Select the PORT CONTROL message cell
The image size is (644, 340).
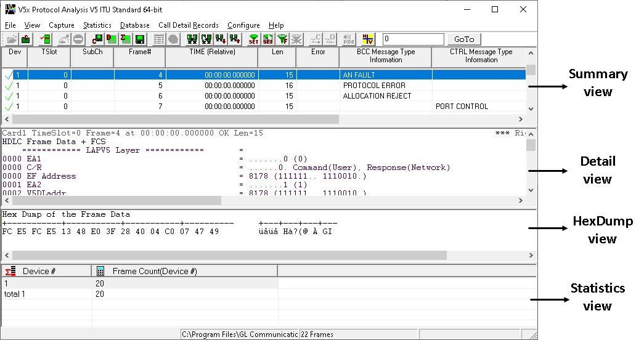click(479, 107)
